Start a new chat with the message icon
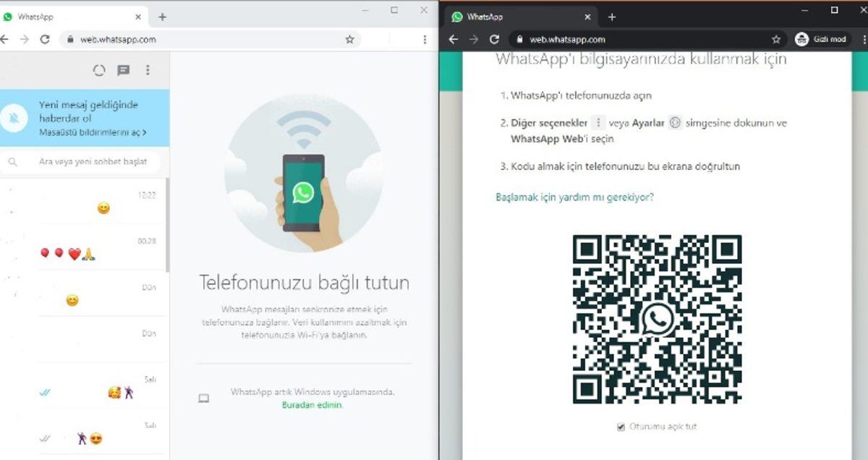This screenshot has width=868, height=460. [x=123, y=70]
